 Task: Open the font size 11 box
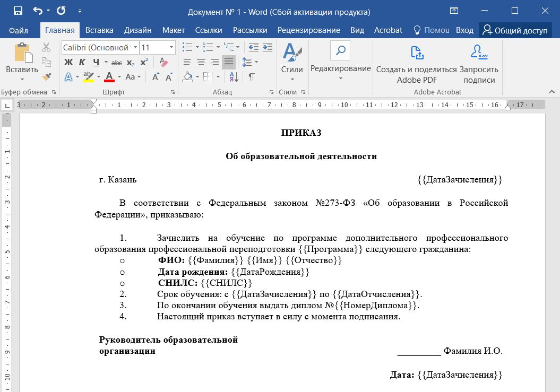coord(157,48)
